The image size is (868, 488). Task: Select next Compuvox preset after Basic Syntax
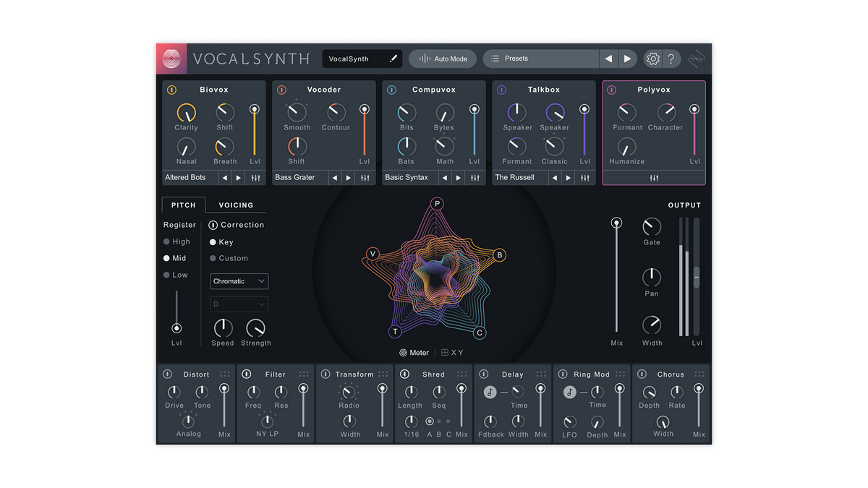click(459, 178)
